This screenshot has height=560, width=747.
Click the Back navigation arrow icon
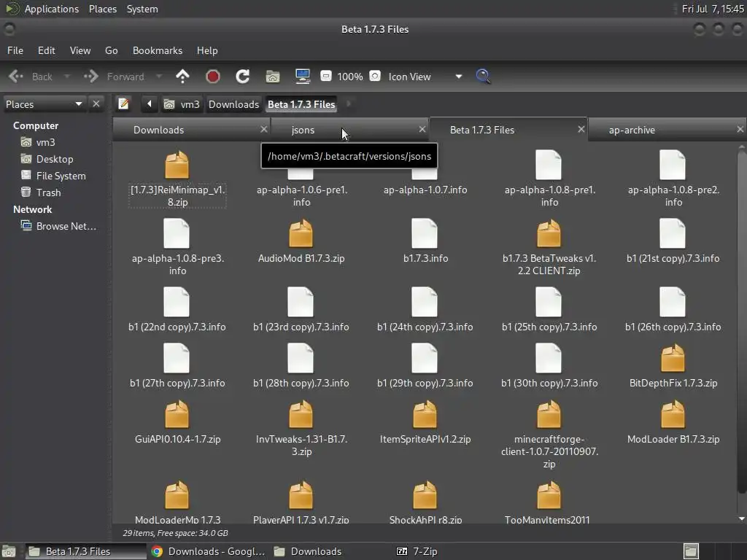coord(16,76)
